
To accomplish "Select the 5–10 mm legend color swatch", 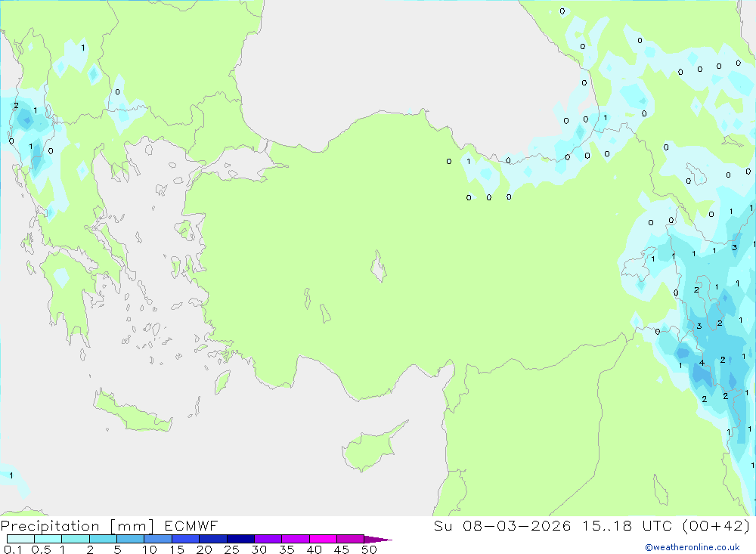I will (x=131, y=539).
